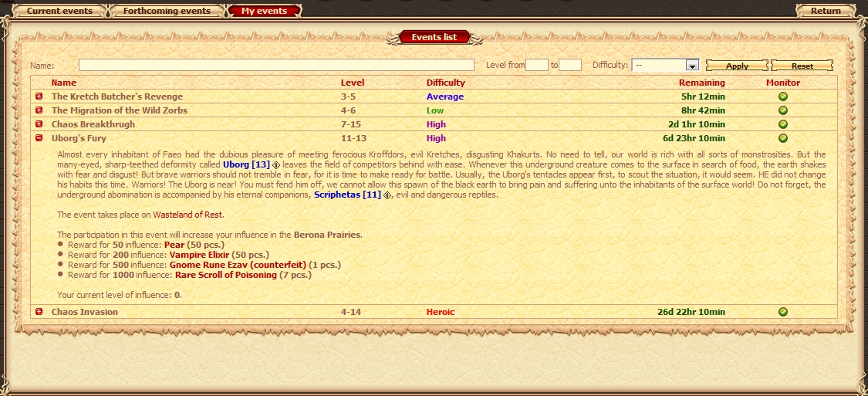The height and width of the screenshot is (396, 868).
Task: Expand the Chaos Invasion event row
Action: (x=39, y=312)
